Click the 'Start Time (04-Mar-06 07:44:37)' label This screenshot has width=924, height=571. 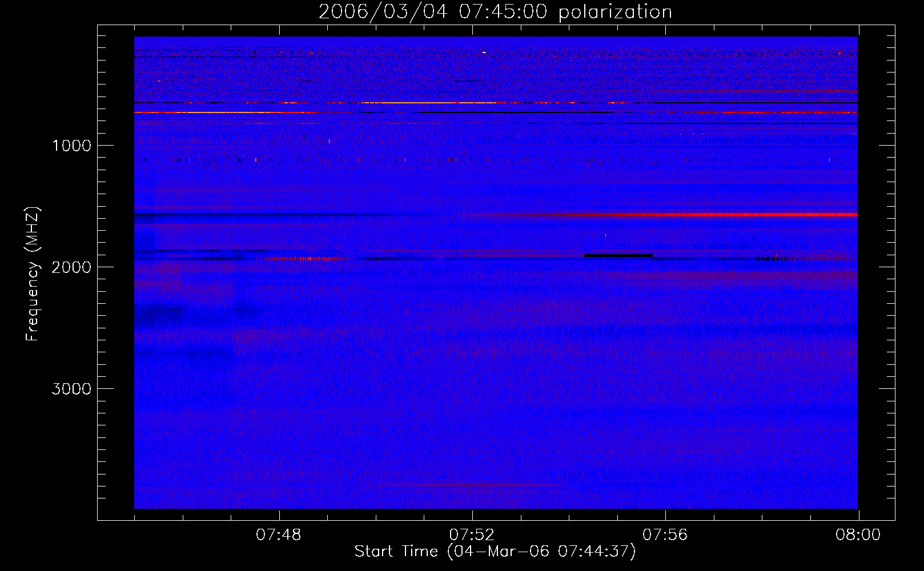coord(495,552)
